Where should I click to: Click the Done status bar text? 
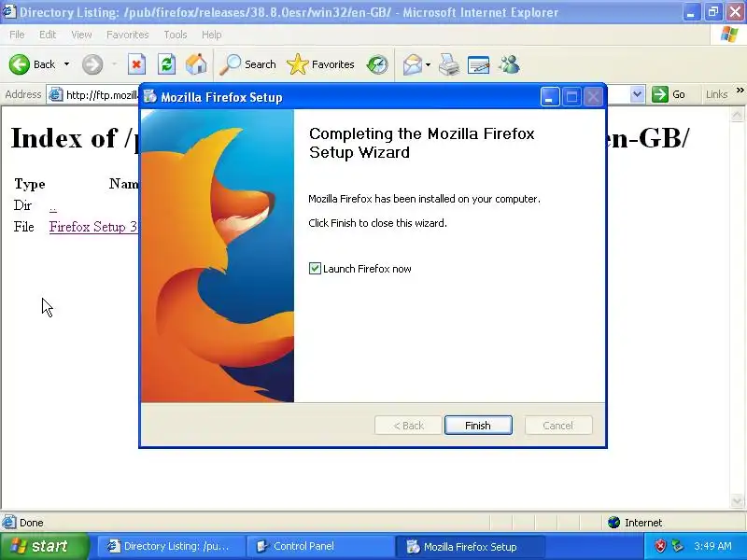(x=32, y=523)
